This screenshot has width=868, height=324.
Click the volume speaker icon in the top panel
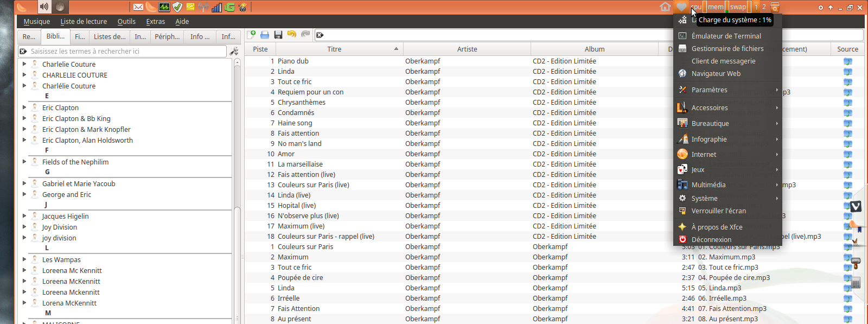click(44, 7)
